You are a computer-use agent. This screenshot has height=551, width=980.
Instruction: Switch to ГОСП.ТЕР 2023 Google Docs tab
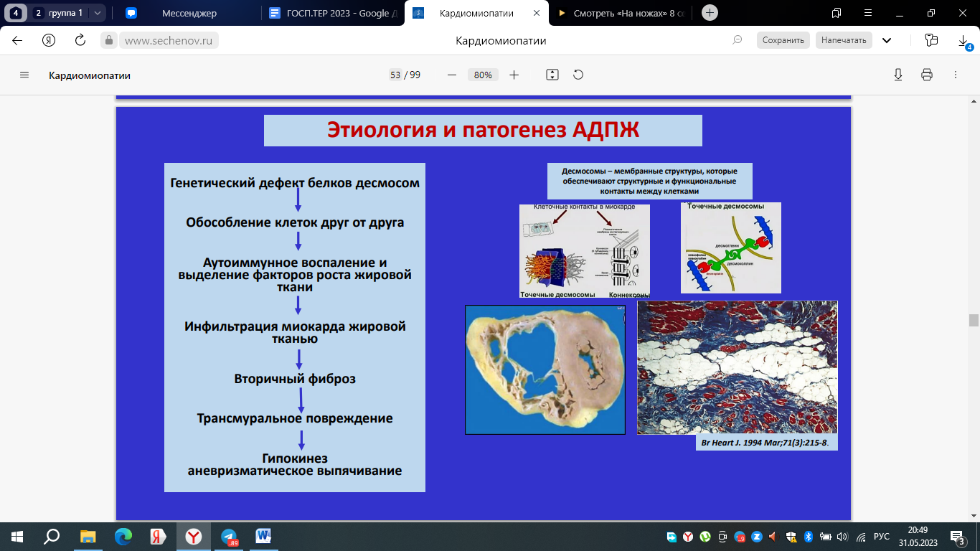pos(334,13)
